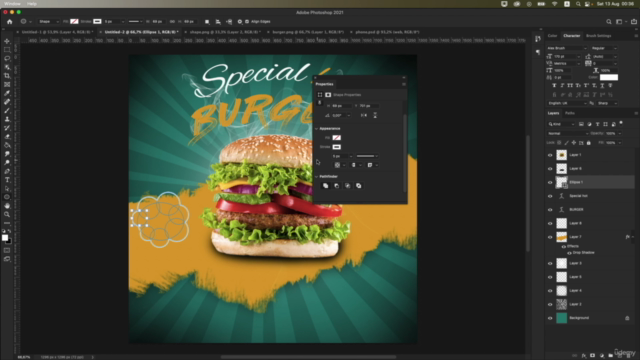
Task: Select the Path Selection tool
Action: point(7,188)
